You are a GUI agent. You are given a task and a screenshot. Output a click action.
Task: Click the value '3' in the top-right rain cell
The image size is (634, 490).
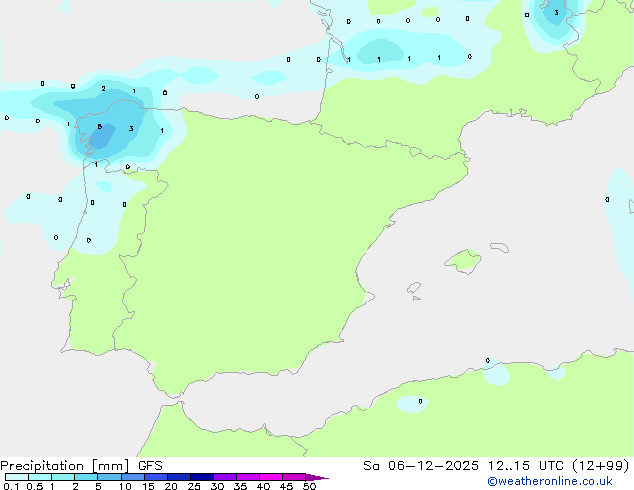coord(556,13)
